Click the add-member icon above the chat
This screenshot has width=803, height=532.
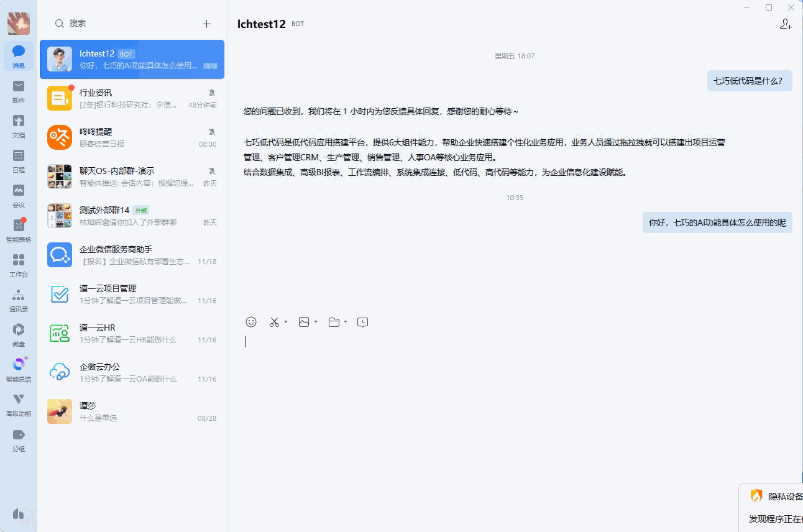coord(786,24)
